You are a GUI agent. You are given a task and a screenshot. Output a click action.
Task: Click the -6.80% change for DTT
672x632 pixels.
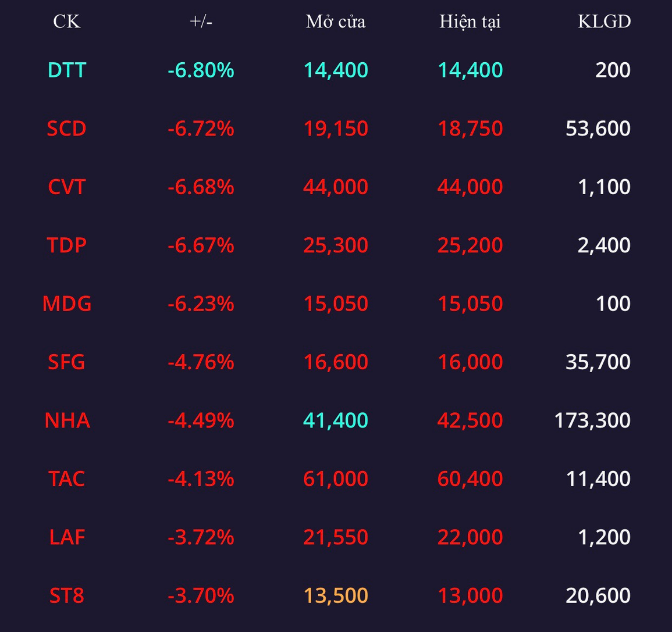(x=201, y=70)
